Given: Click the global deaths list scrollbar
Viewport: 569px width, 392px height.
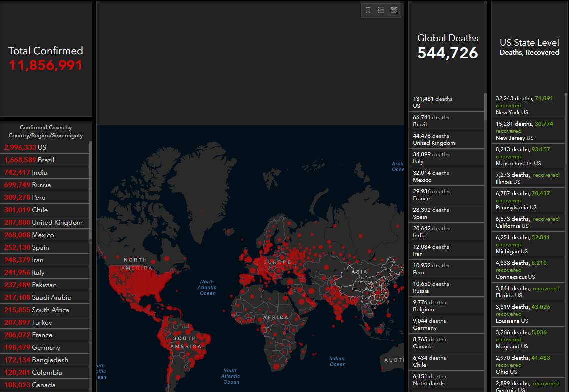Looking at the screenshot, I should (x=485, y=103).
